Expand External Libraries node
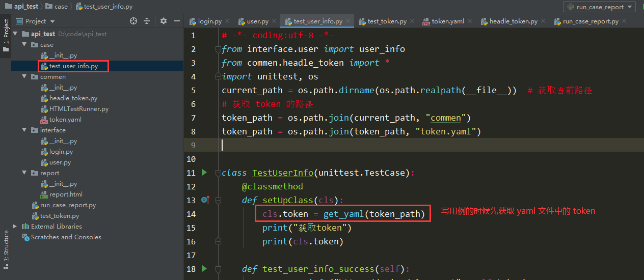 click(15, 227)
